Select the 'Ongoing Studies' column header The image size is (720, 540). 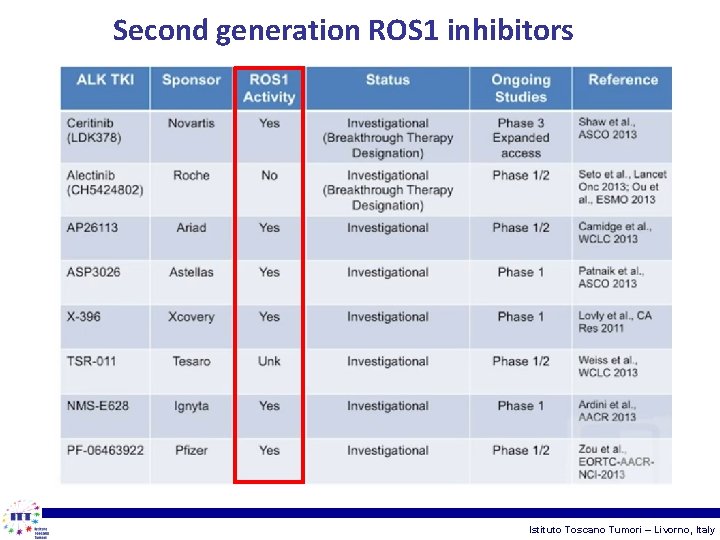[x=521, y=88]
